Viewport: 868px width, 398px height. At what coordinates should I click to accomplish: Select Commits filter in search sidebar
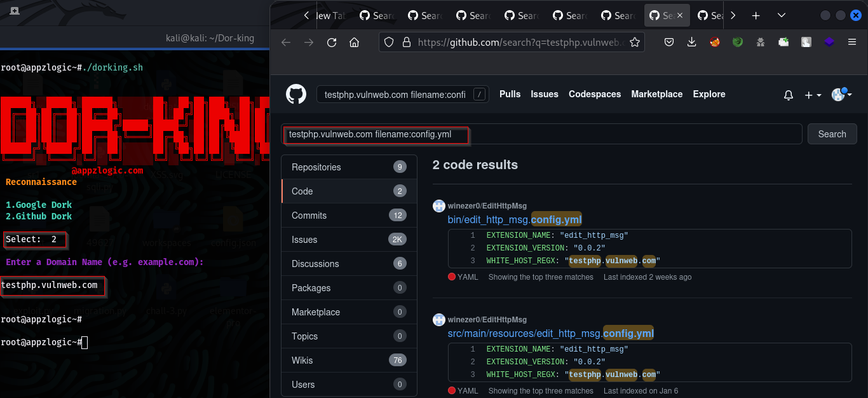[x=349, y=216]
